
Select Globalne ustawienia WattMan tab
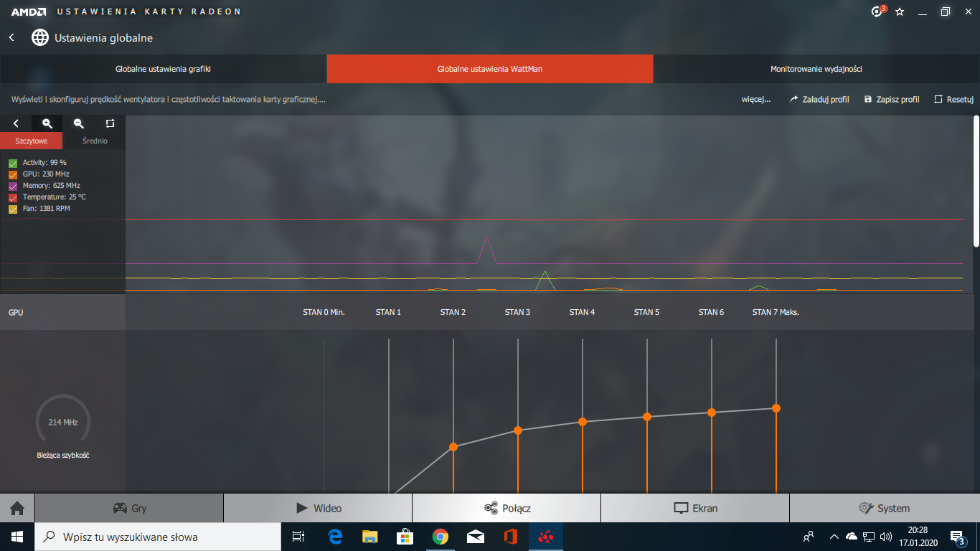coord(490,69)
